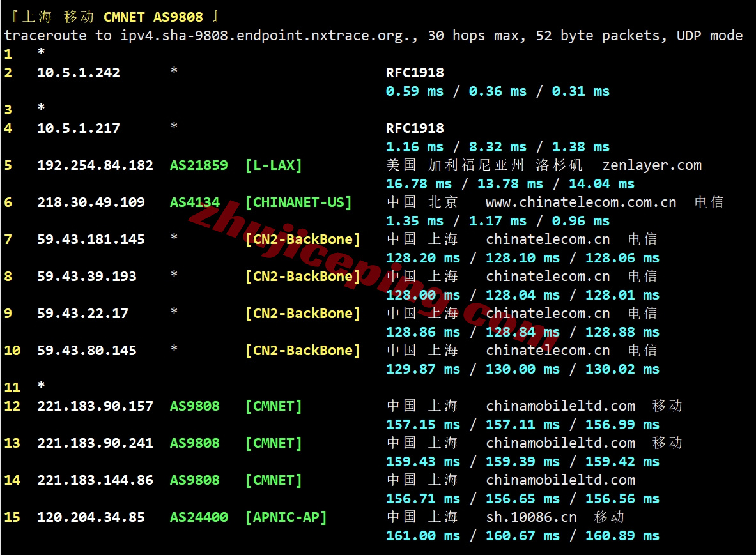The height and width of the screenshot is (555, 756).
Task: Click the AS4134 number
Action: pos(195,202)
